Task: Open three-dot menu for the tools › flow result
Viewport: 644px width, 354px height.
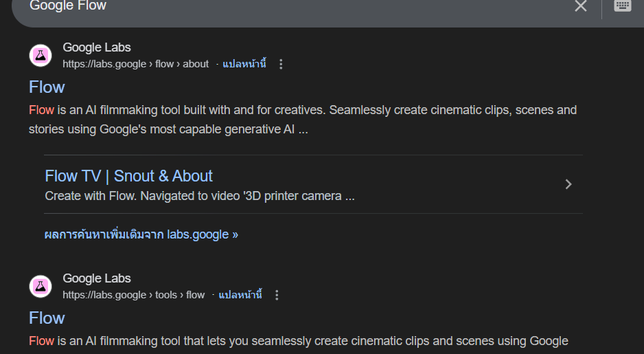Action: 277,296
